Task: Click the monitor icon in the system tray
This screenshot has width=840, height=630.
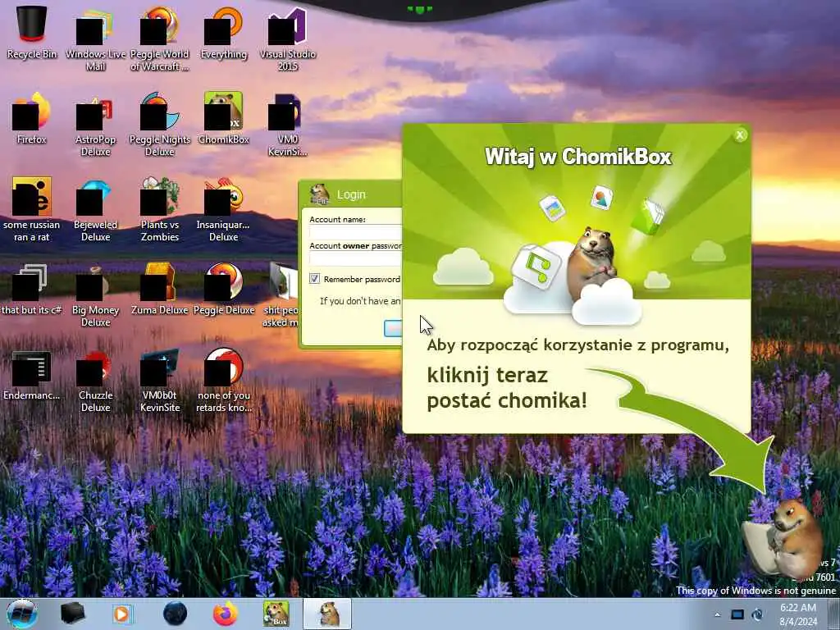Action: (737, 614)
